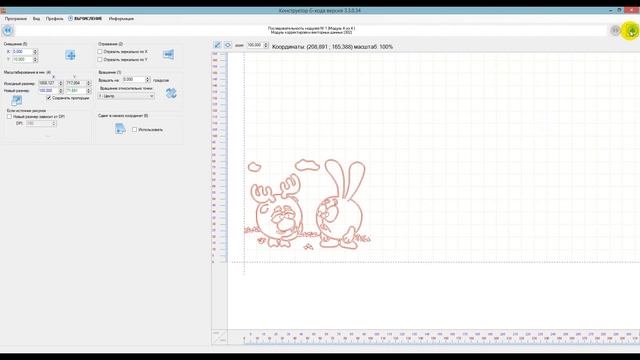The width and height of the screenshot is (640, 360).
Task: Click the circular view icon next to pencil
Action: (228, 45)
